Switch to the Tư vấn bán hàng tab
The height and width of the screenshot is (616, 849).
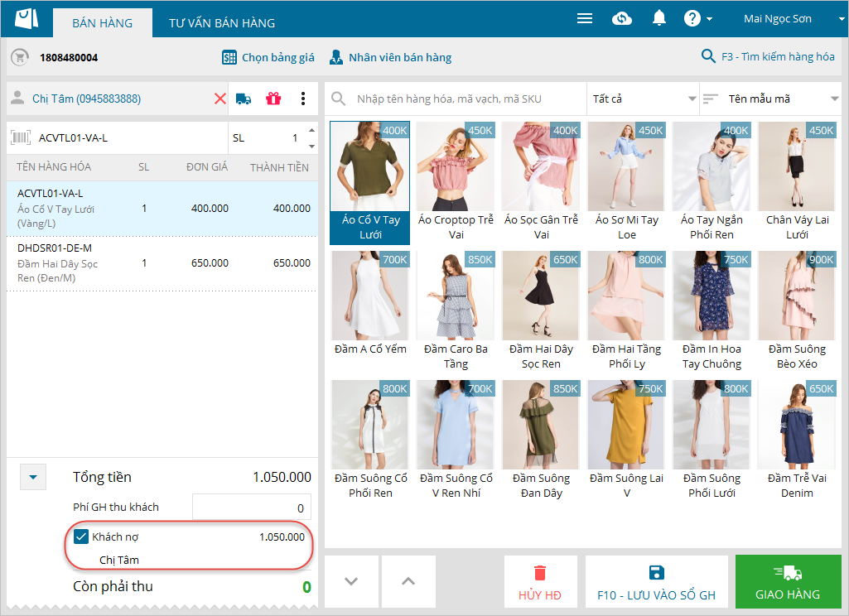222,23
